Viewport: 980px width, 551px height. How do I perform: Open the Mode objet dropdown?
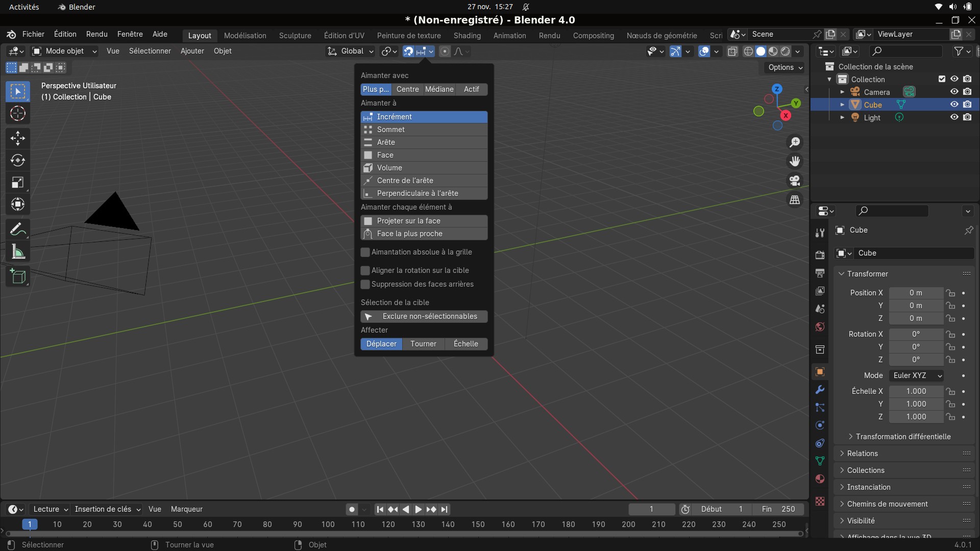[x=64, y=51]
